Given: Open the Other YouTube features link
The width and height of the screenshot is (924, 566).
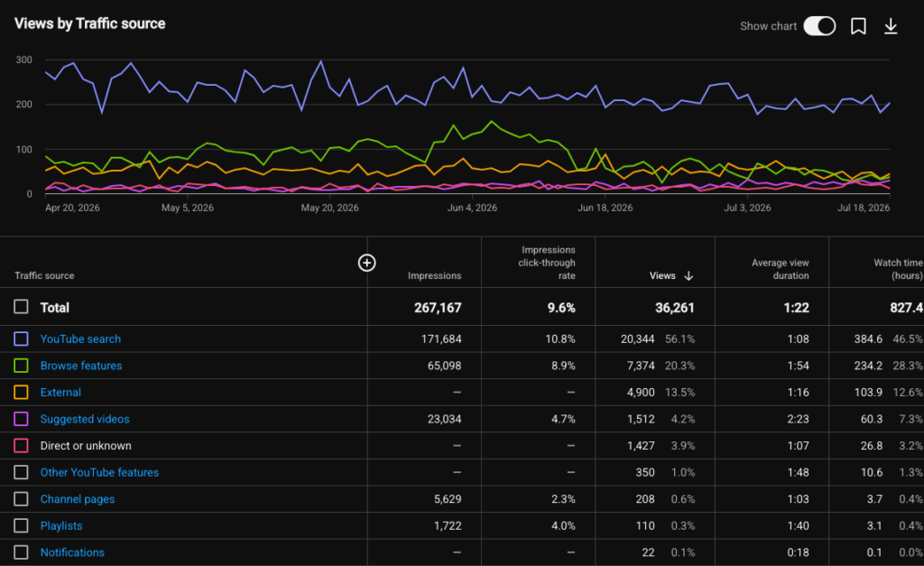Looking at the screenshot, I should pos(99,472).
